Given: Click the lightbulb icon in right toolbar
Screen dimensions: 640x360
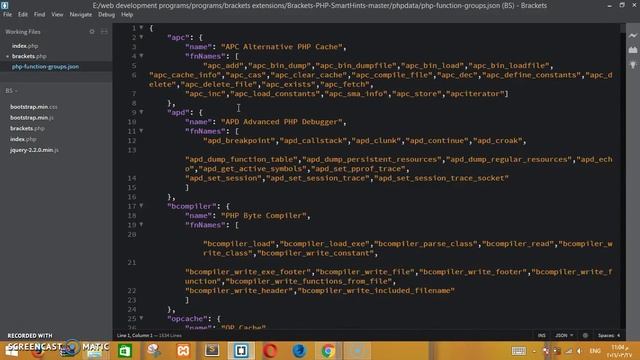Looking at the screenshot, I should coord(633,65).
